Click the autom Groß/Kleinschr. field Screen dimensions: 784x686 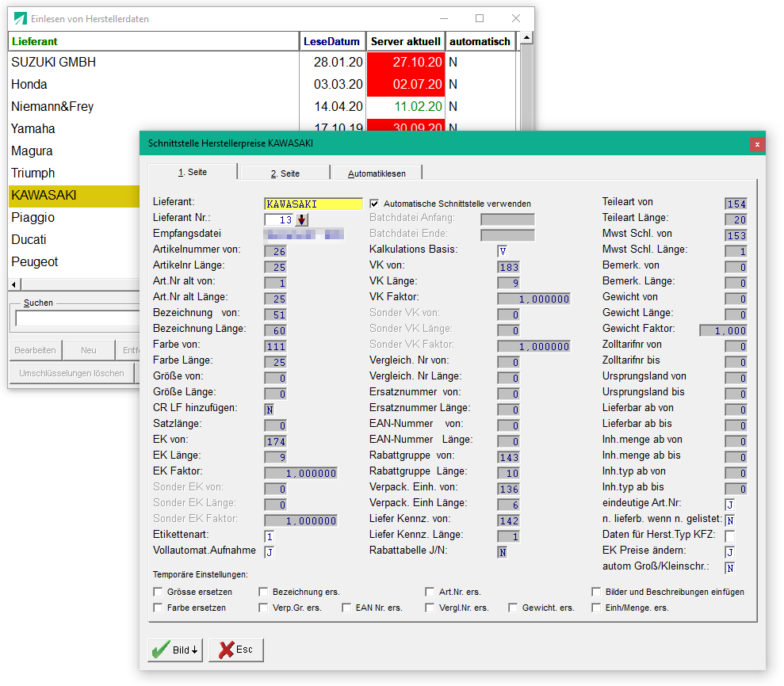(x=730, y=568)
